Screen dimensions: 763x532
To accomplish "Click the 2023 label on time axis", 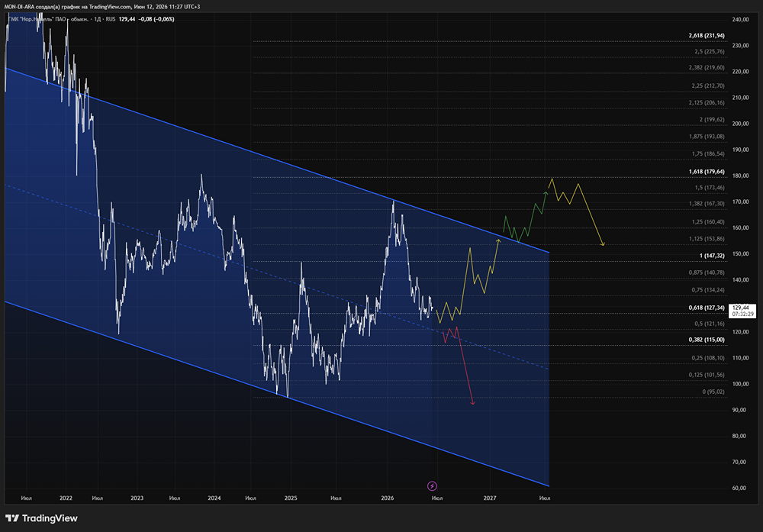I will point(137,498).
